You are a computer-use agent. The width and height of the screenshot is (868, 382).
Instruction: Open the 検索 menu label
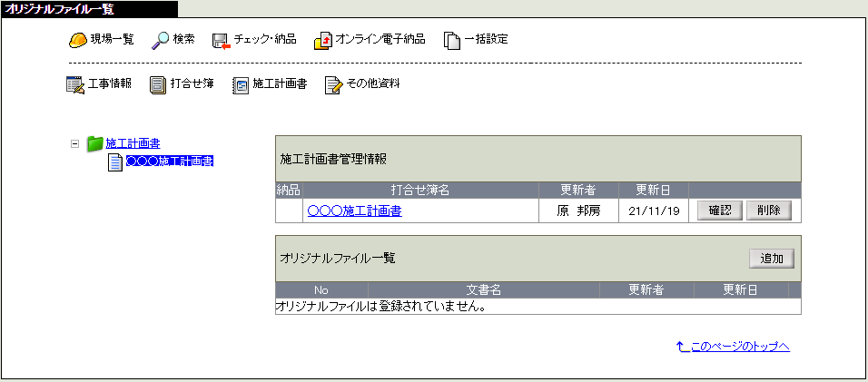click(183, 39)
